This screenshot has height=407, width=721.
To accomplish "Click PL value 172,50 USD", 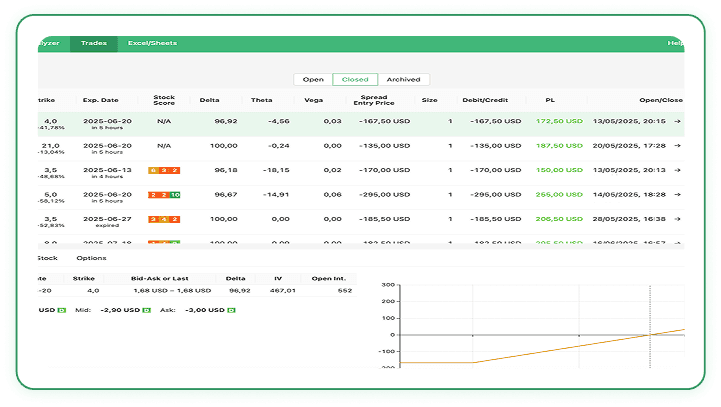I will 559,121.
